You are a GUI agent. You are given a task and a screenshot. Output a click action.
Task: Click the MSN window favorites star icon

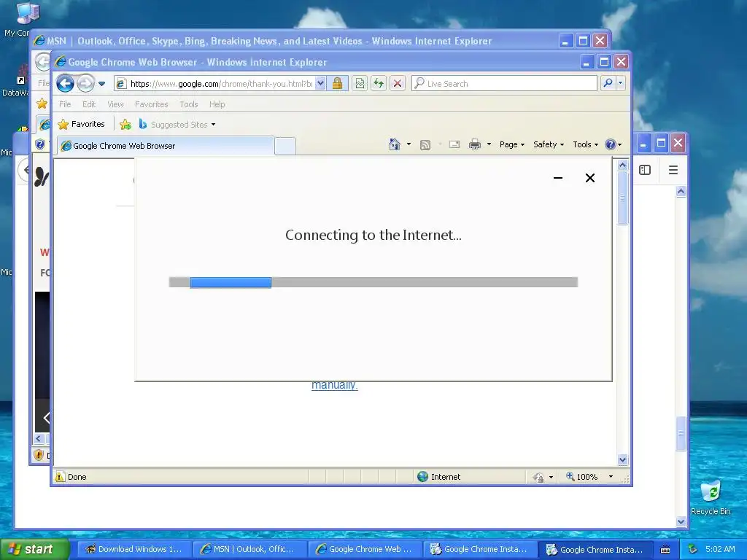pyautogui.click(x=42, y=104)
